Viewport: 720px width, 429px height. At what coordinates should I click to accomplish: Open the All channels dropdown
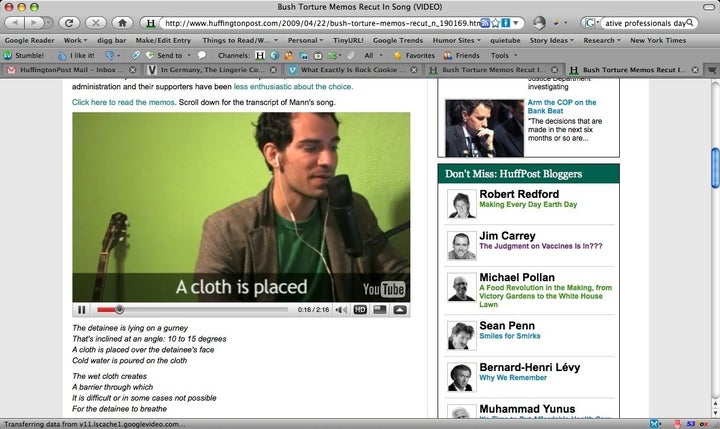373,56
